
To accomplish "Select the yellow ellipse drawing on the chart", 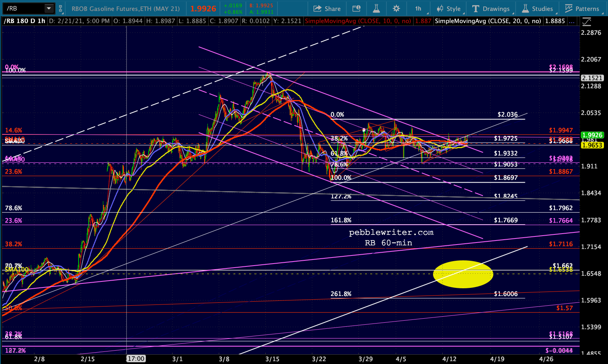I will point(463,274).
